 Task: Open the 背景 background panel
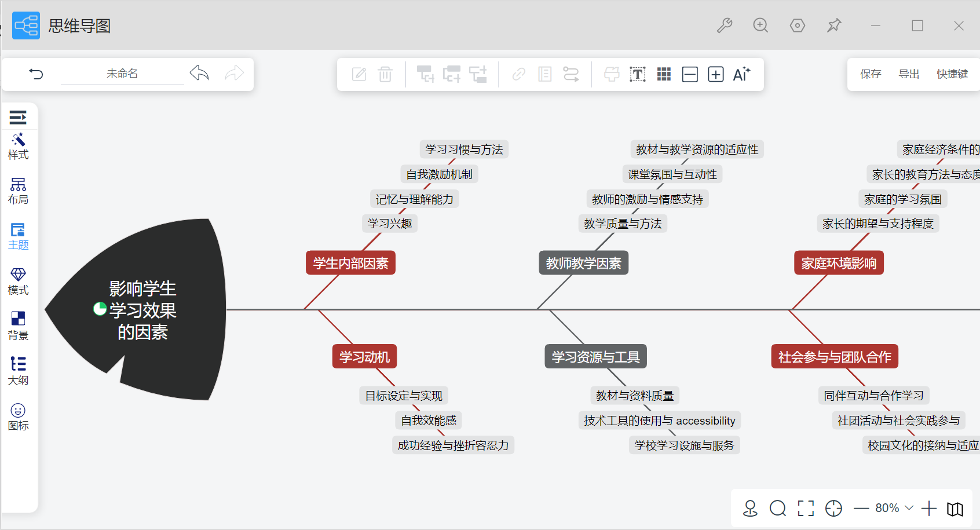(x=18, y=327)
